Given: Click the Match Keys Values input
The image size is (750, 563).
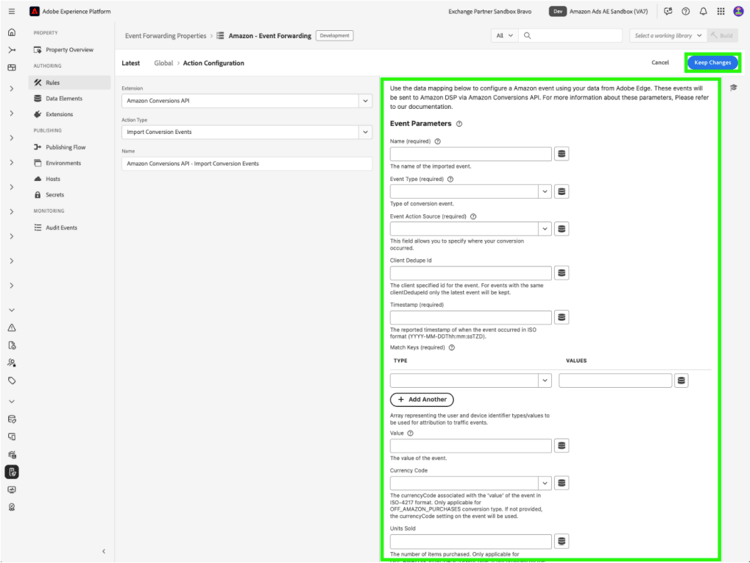Looking at the screenshot, I should coord(615,380).
